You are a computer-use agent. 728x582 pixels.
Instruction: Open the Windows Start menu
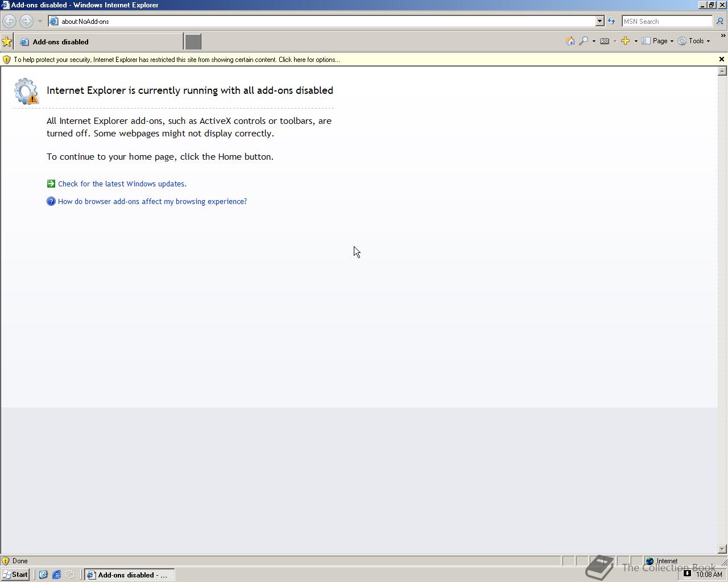(x=15, y=575)
